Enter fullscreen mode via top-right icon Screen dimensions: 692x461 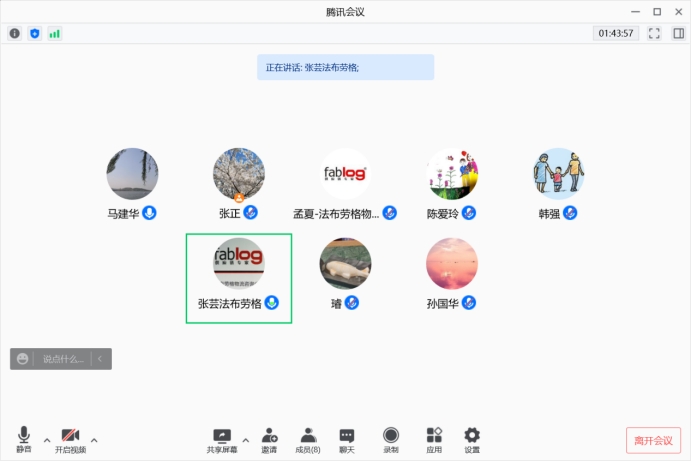(x=654, y=33)
